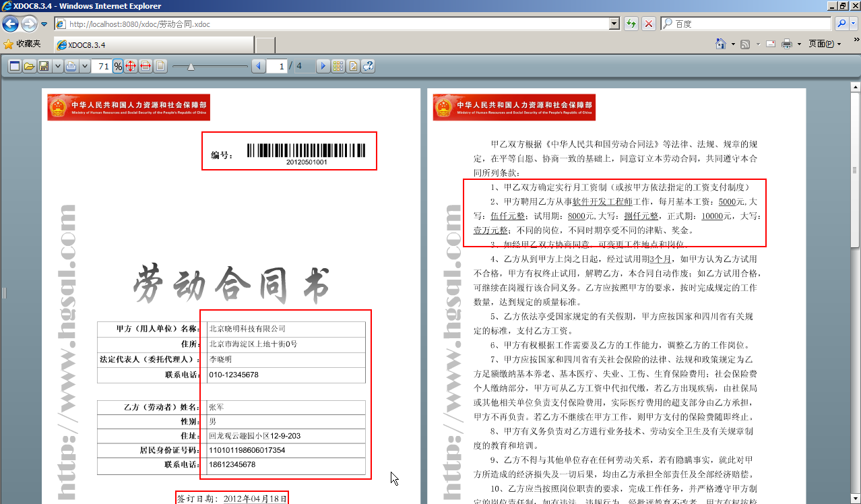Screen dimensions: 861x504
Task: Adjust the zoom slider handle
Action: [191, 66]
